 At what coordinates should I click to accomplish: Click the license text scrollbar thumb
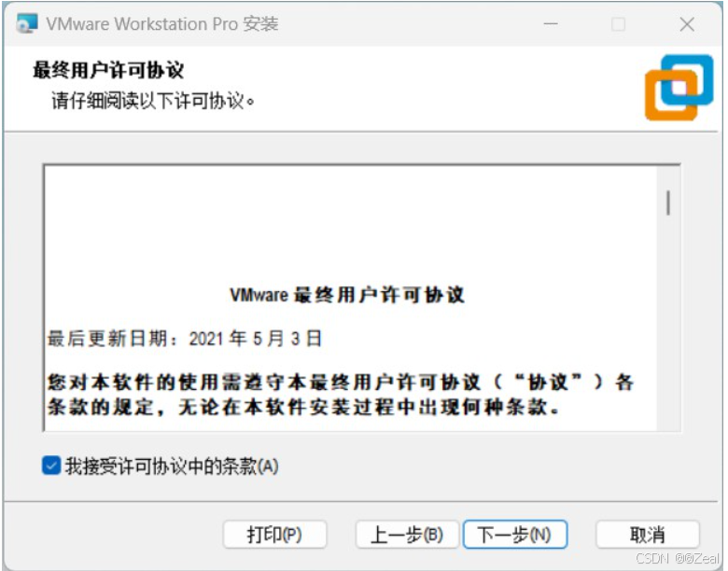(x=668, y=202)
